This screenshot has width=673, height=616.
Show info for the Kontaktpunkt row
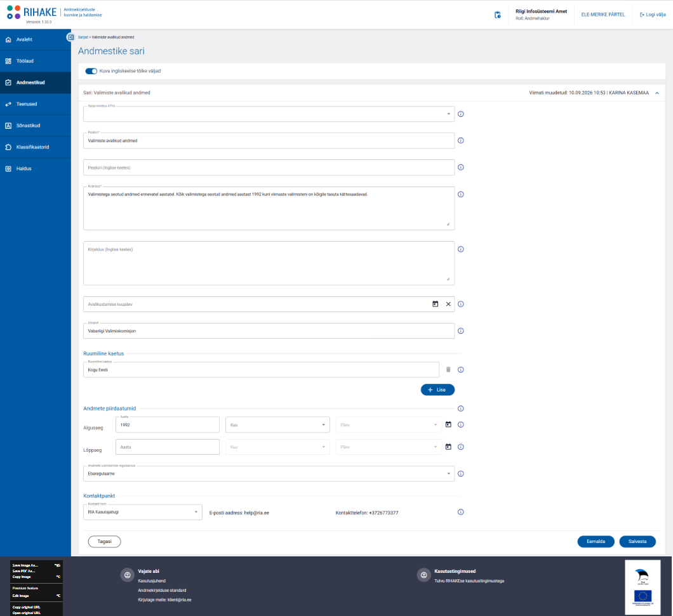461,512
